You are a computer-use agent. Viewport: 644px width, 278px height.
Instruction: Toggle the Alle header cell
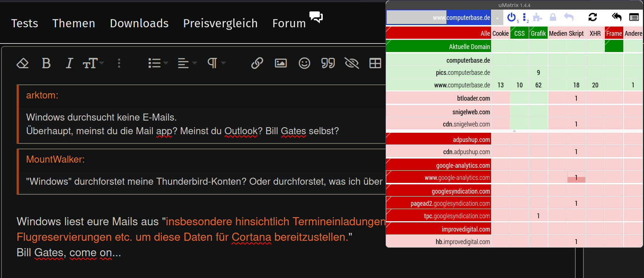438,33
